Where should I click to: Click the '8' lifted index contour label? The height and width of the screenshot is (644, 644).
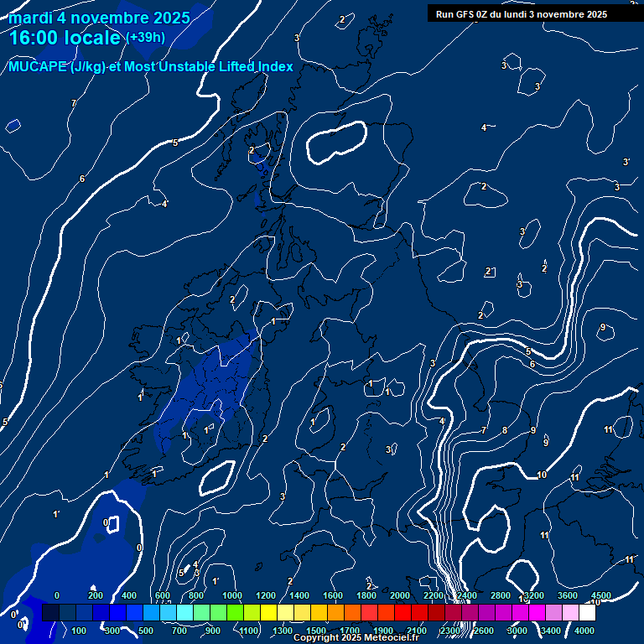tap(505, 430)
